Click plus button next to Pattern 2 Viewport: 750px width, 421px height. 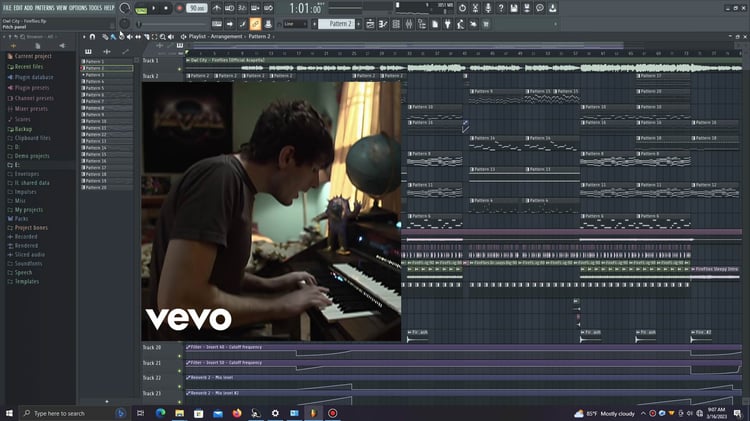[359, 24]
